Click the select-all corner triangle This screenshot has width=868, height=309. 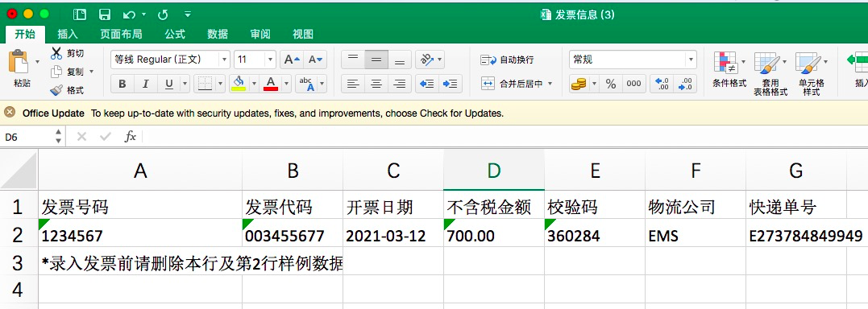19,171
